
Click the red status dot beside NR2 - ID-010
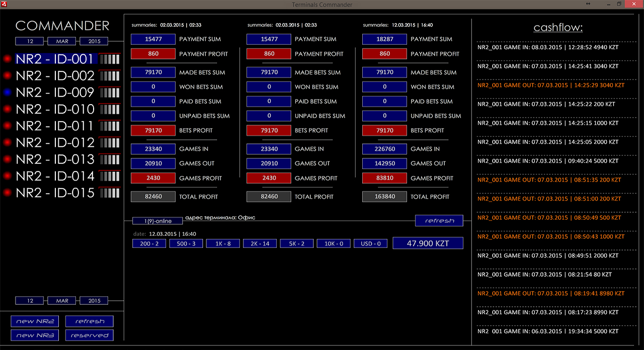click(7, 109)
